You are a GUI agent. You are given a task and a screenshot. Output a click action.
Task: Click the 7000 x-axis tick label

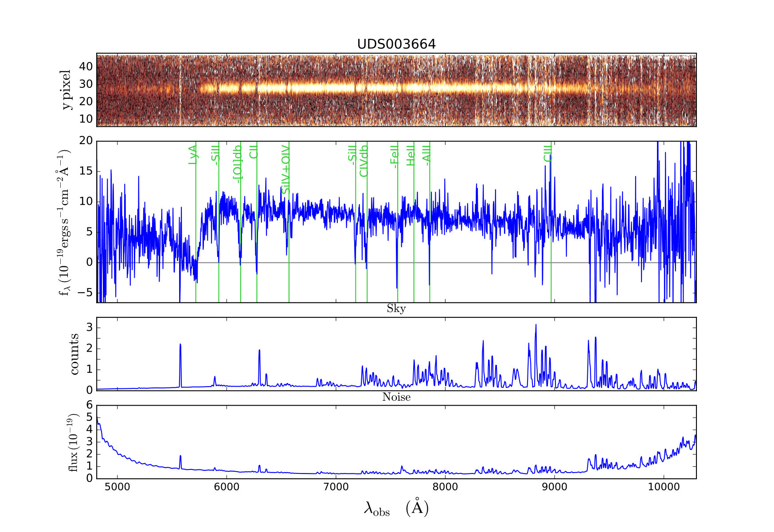[x=336, y=487]
